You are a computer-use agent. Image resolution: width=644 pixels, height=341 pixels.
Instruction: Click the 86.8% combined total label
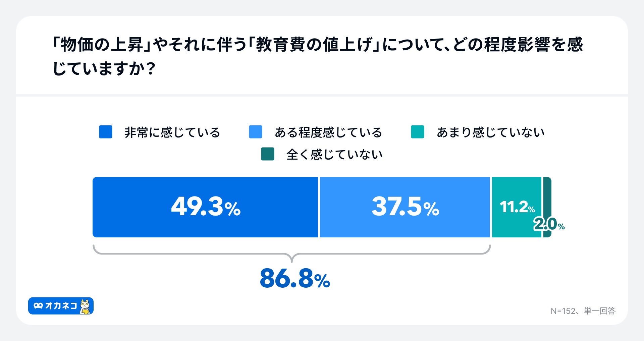point(295,279)
